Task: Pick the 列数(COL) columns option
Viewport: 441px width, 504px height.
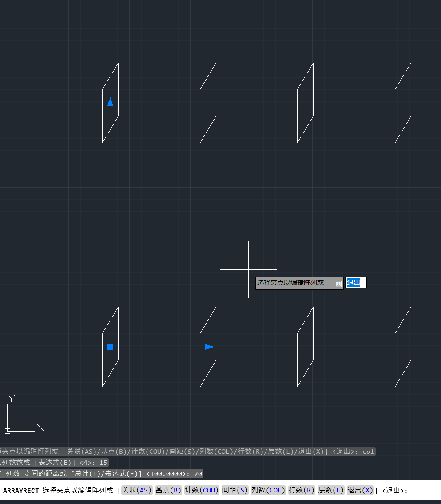Action: point(268,490)
